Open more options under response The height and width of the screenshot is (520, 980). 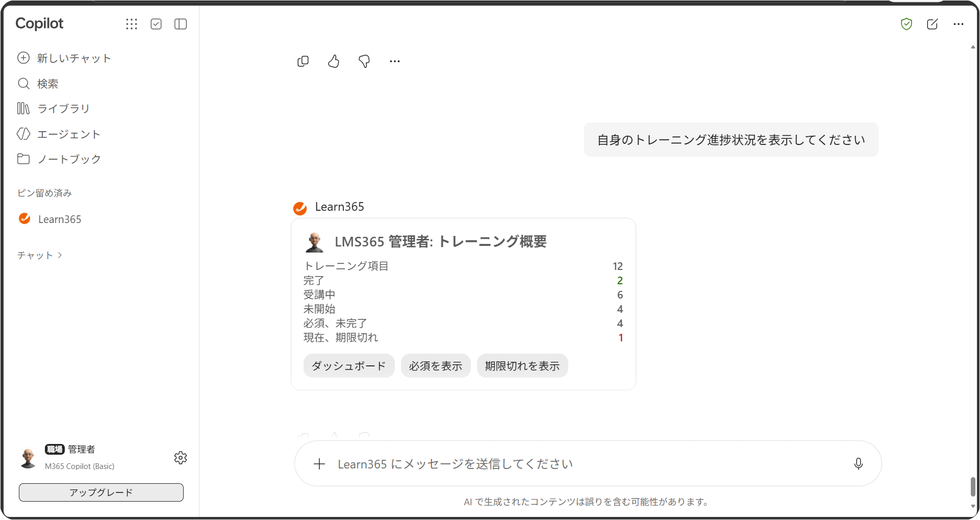[x=395, y=61]
